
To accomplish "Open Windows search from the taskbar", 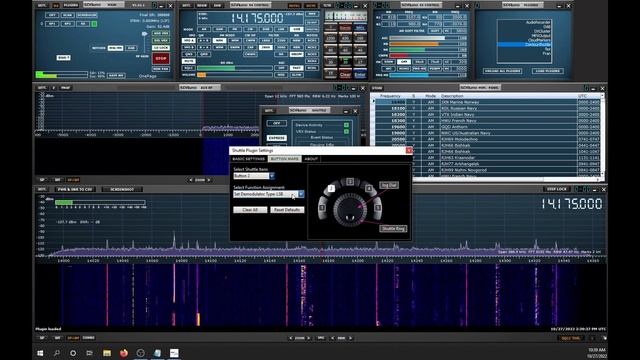I will 56,353.
